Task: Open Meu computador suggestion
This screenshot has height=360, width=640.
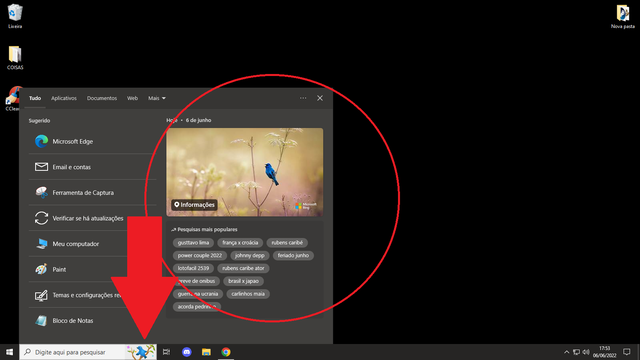Action: 92,244
